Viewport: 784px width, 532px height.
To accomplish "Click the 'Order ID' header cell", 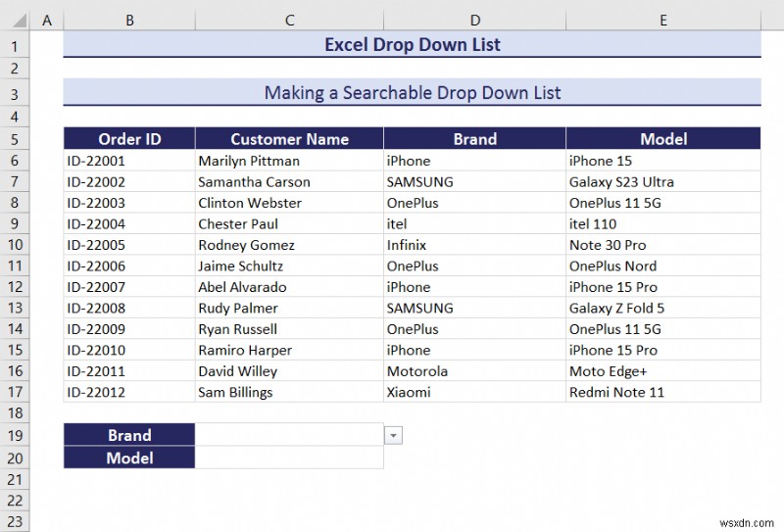I will tap(129, 138).
